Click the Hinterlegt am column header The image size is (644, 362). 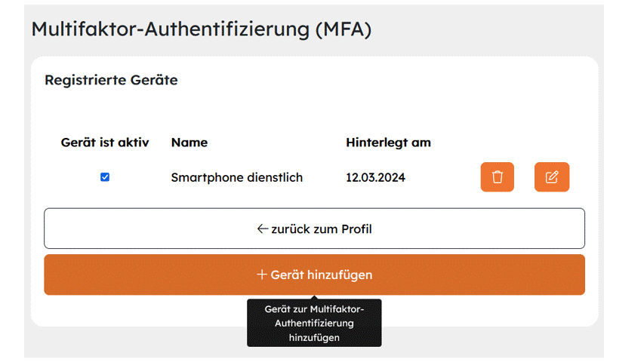pyautogui.click(x=388, y=143)
